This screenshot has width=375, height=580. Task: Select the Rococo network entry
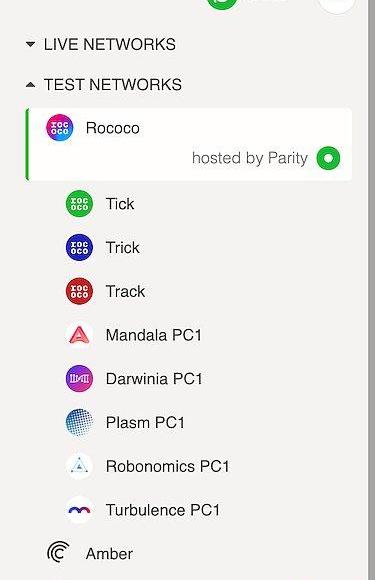coord(189,144)
